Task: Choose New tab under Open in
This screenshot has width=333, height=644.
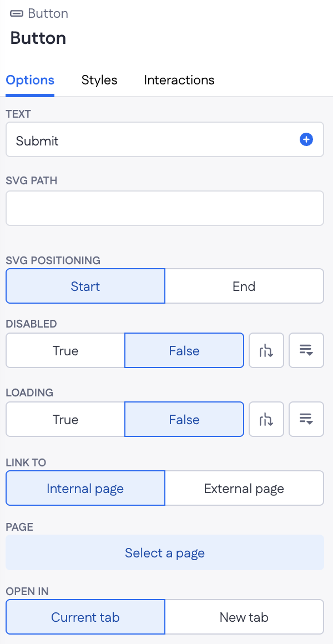Action: [x=244, y=616]
